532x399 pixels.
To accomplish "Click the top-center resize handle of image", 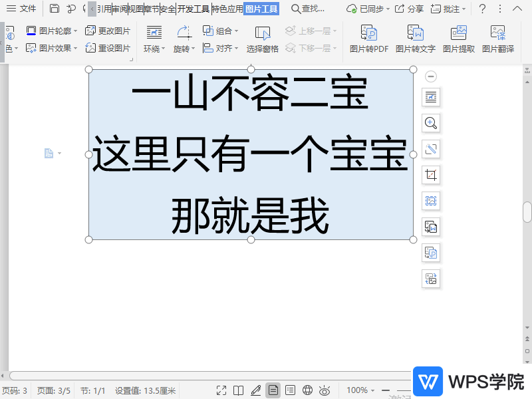I will coord(251,69).
